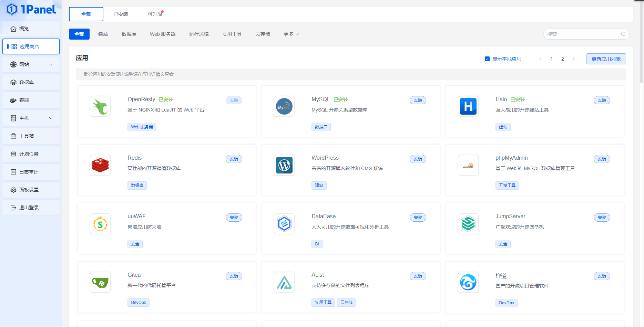Click the JumpServer app icon

(x=468, y=224)
